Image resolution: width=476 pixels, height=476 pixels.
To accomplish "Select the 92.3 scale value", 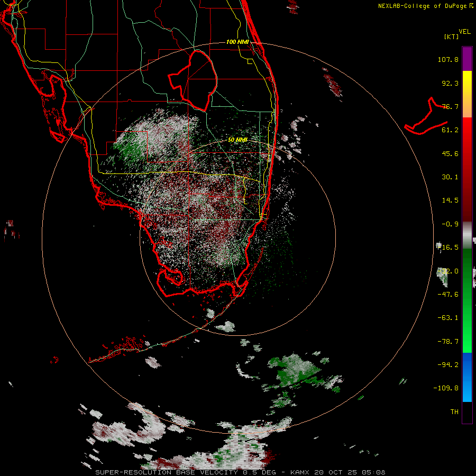I will click(450, 83).
